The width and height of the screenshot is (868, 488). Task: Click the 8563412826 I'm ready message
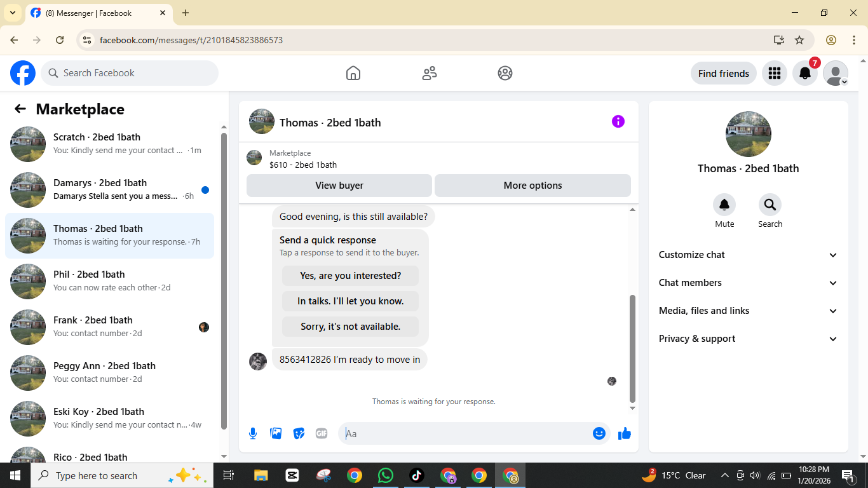349,360
